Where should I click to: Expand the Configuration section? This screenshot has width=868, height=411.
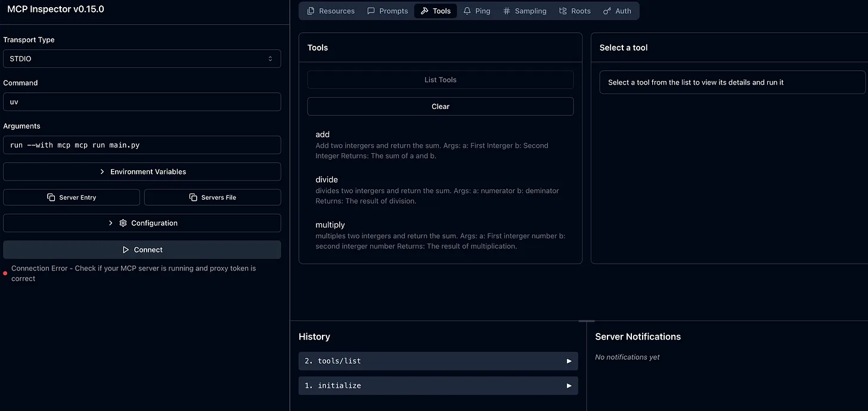[x=142, y=223]
